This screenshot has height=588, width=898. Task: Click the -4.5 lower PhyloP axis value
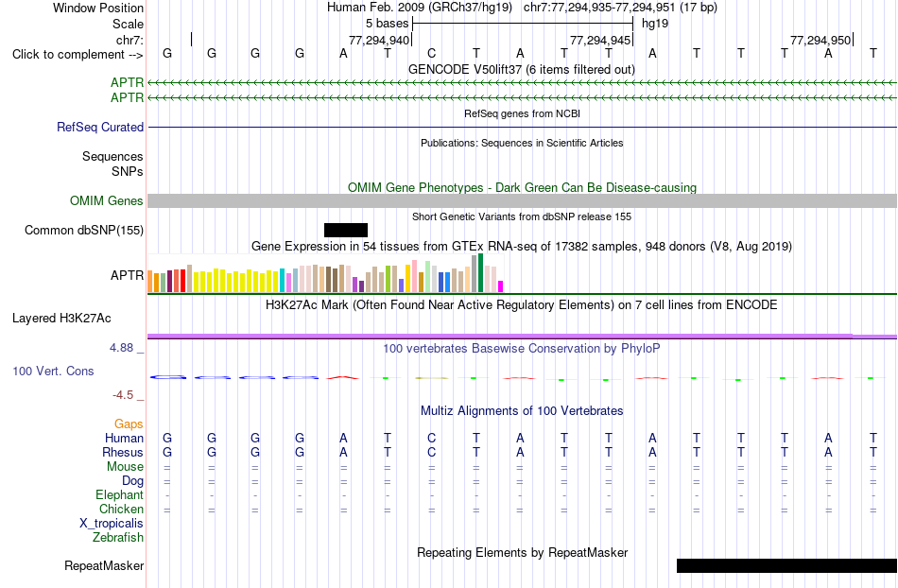click(x=123, y=395)
